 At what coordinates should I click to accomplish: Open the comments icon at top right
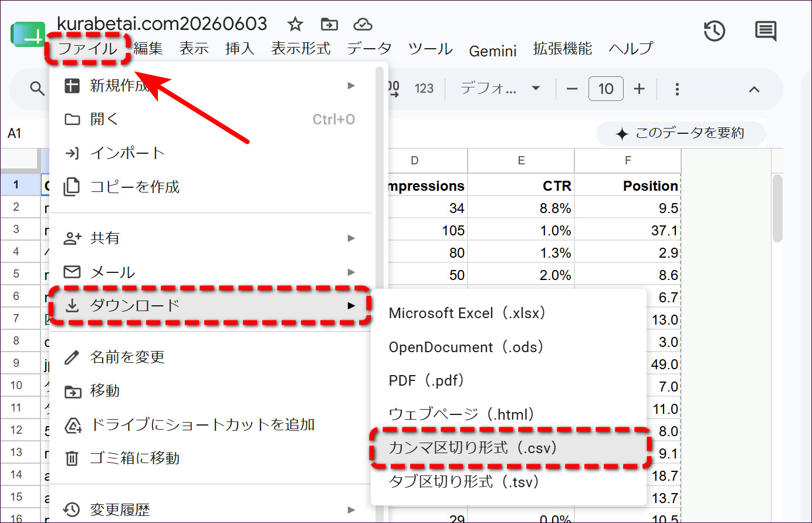pyautogui.click(x=766, y=31)
